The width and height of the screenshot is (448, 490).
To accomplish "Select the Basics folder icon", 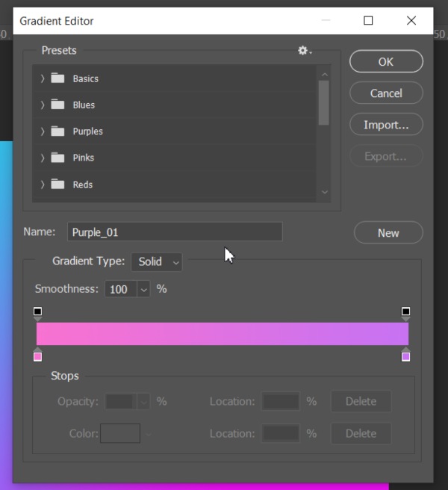I will coord(57,78).
